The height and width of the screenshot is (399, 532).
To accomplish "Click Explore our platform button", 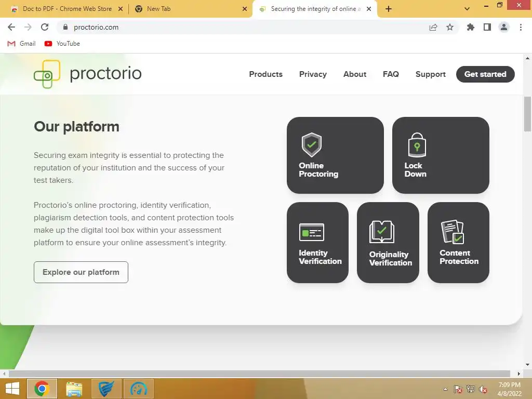I will (x=81, y=272).
